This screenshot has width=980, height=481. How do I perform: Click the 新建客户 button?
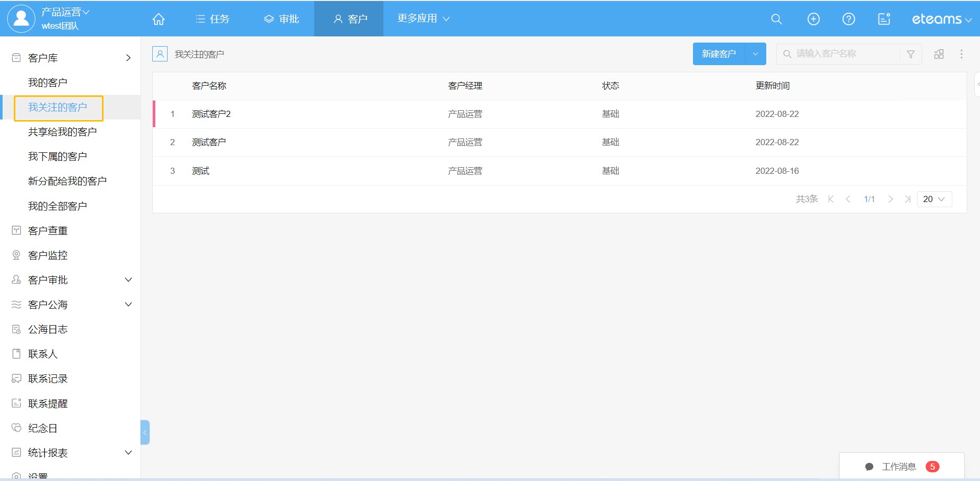pyautogui.click(x=719, y=54)
